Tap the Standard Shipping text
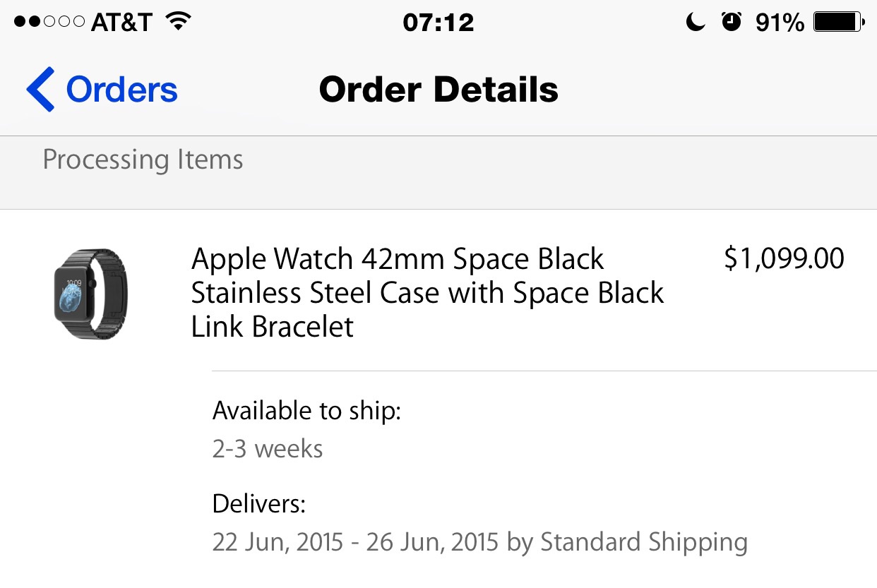The height and width of the screenshot is (588, 877). click(x=643, y=542)
